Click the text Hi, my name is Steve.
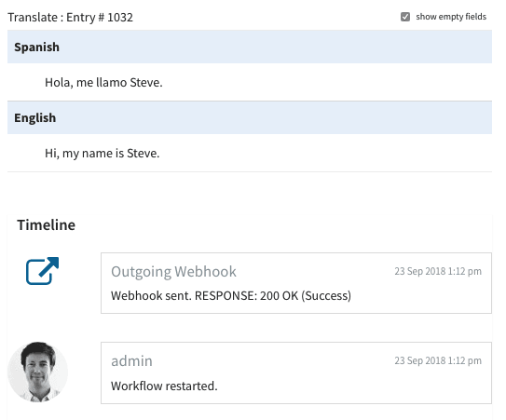The height and width of the screenshot is (420, 506). 102,154
